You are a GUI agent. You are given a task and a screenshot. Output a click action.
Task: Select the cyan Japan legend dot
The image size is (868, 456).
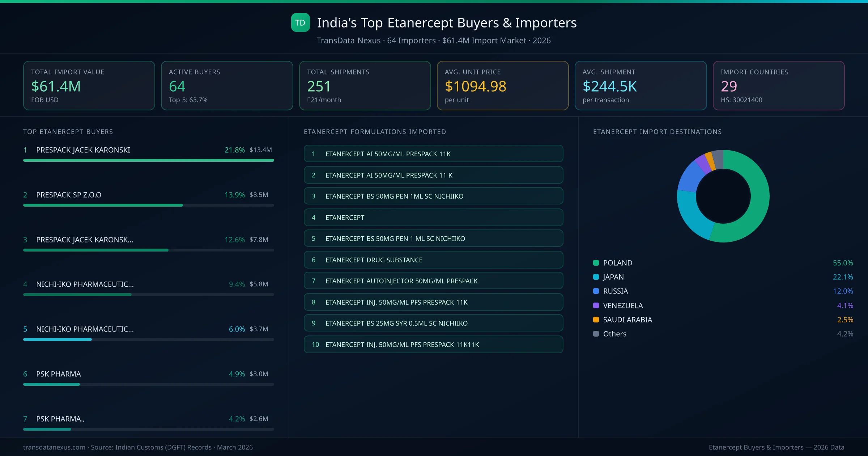click(596, 277)
